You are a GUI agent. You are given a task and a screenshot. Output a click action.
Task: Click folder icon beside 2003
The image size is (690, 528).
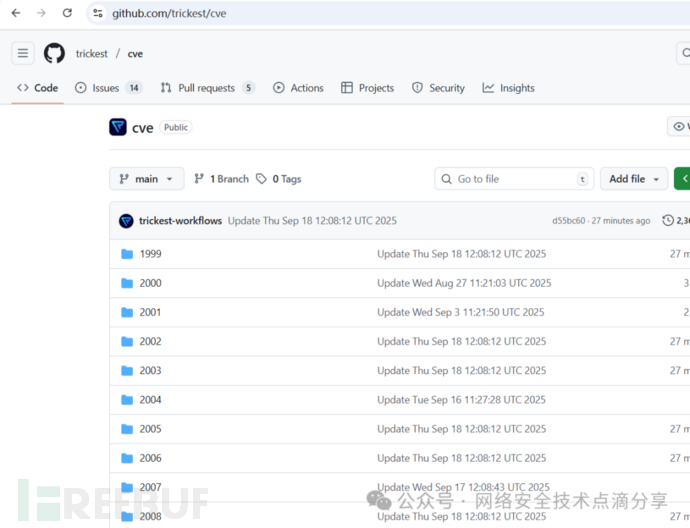(x=127, y=370)
